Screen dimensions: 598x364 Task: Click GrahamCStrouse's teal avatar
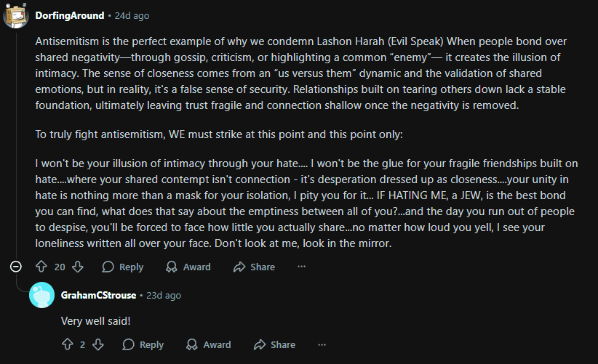[x=42, y=295]
